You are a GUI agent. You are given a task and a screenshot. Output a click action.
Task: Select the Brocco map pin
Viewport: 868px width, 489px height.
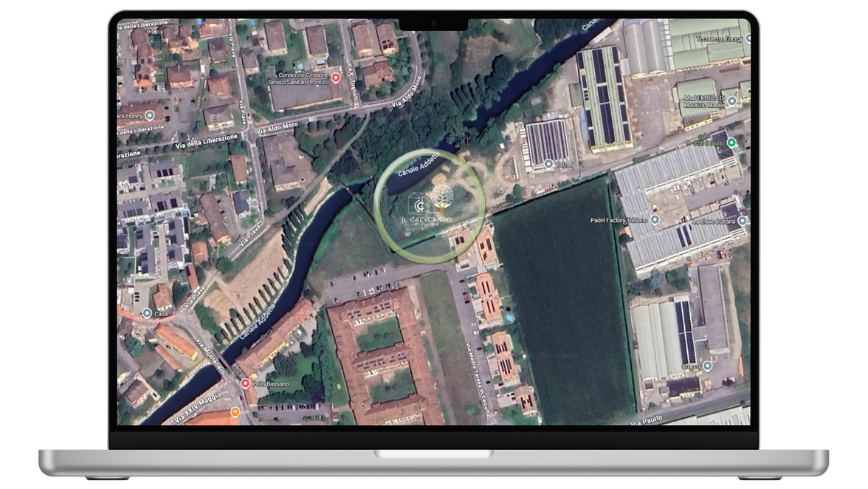[x=707, y=366]
